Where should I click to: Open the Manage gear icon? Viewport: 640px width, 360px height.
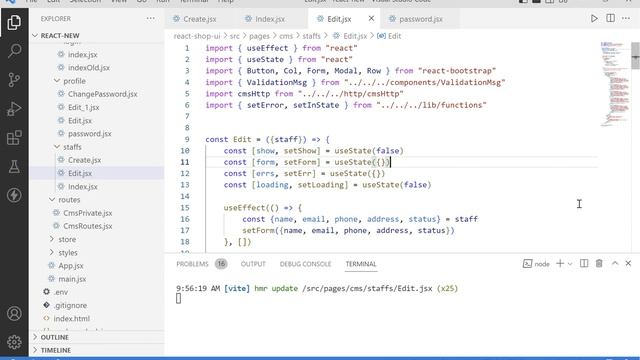(14, 342)
